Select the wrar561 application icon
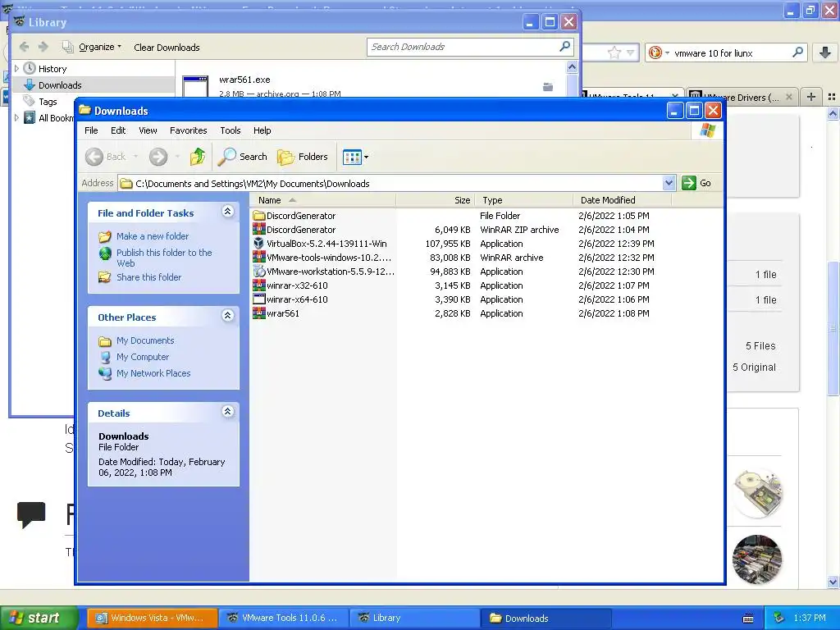 click(x=259, y=313)
